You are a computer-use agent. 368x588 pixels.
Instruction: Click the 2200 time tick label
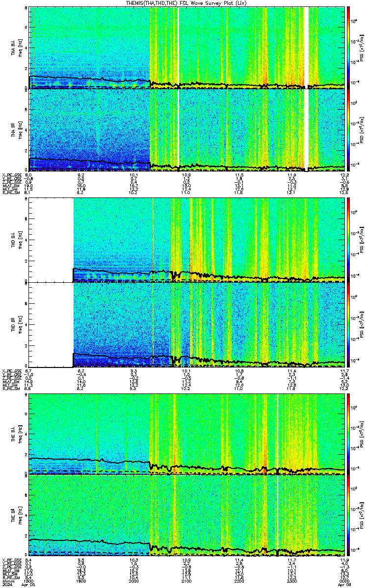[x=239, y=581]
